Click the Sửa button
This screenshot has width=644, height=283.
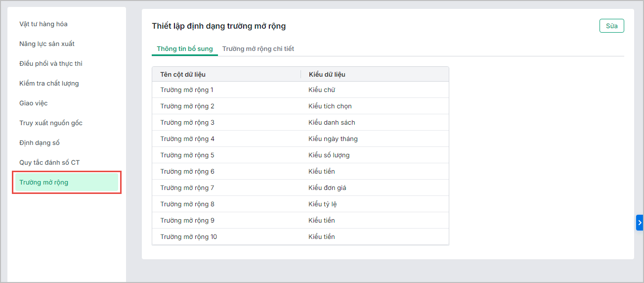coord(611,26)
